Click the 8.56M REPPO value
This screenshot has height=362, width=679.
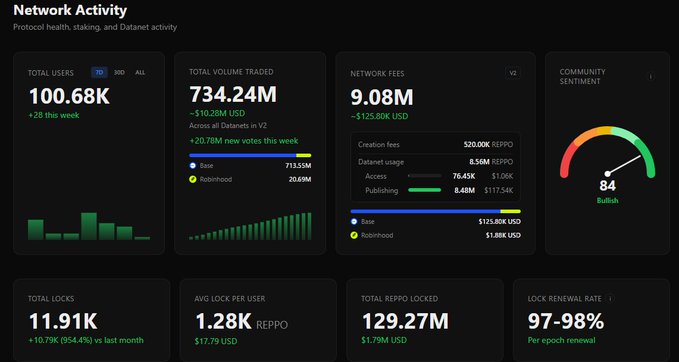pyautogui.click(x=491, y=162)
